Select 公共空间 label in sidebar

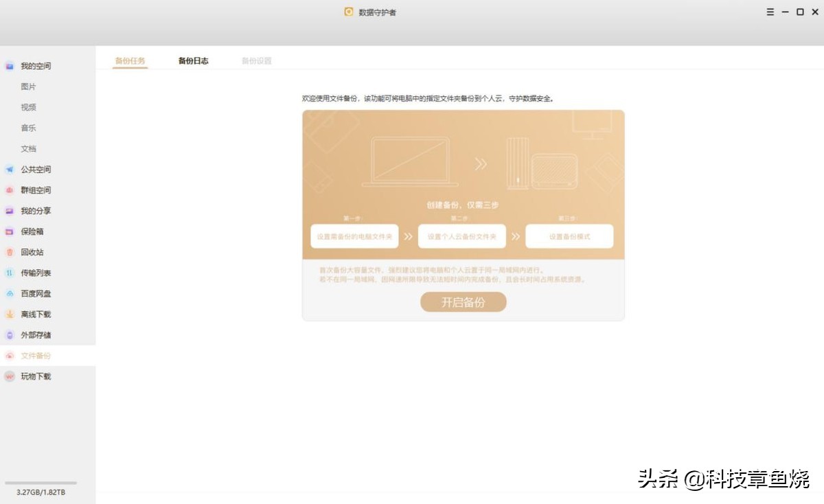[x=36, y=170]
